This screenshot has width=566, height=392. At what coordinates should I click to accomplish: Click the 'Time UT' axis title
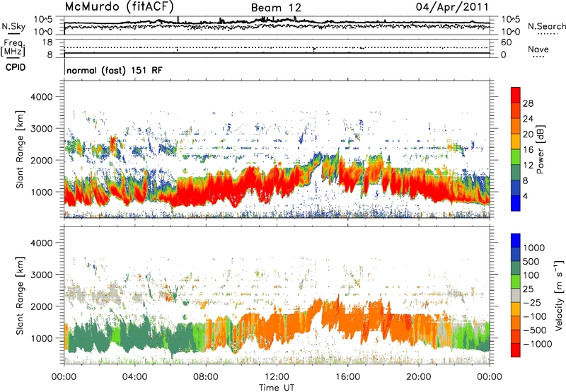(x=277, y=388)
